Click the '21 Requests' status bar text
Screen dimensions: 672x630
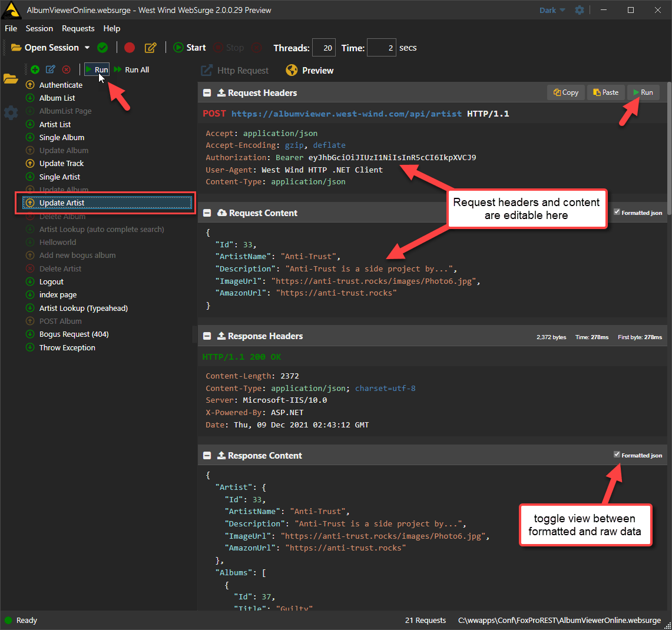point(426,620)
